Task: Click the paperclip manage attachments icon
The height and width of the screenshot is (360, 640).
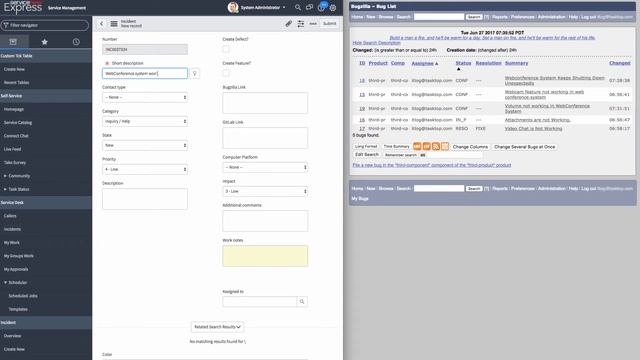Action: pos(289,24)
